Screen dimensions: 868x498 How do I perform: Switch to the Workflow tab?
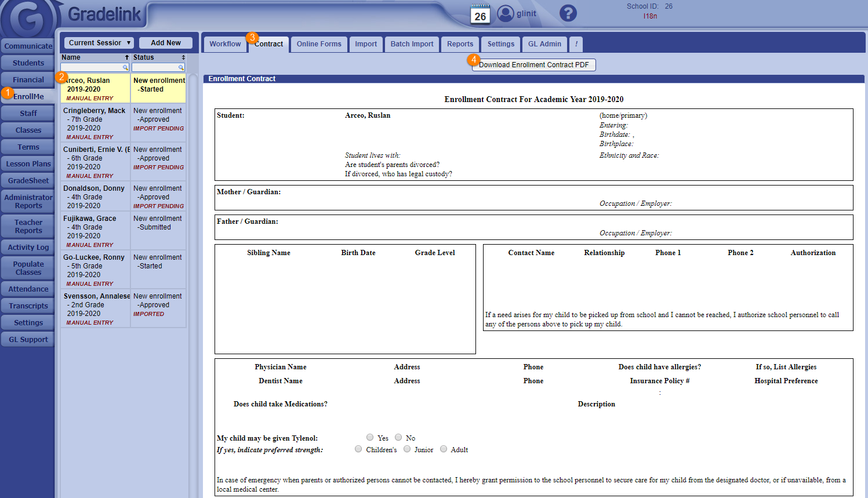(225, 44)
